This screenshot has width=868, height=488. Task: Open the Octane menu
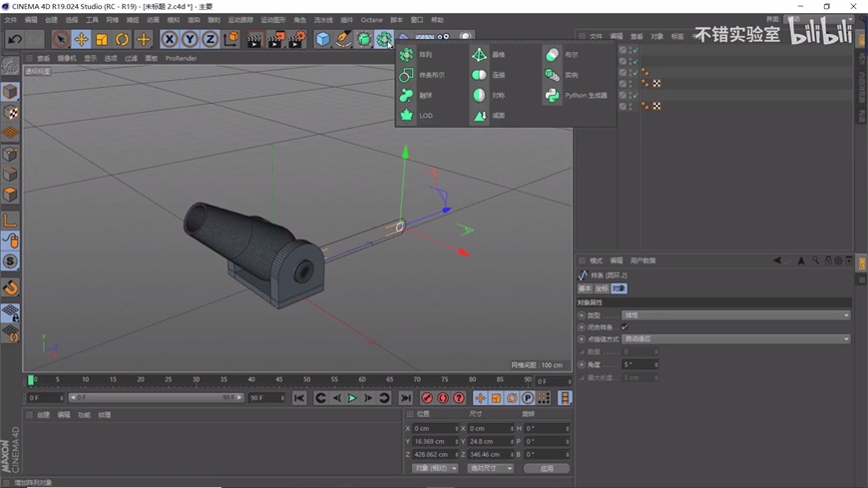point(371,20)
